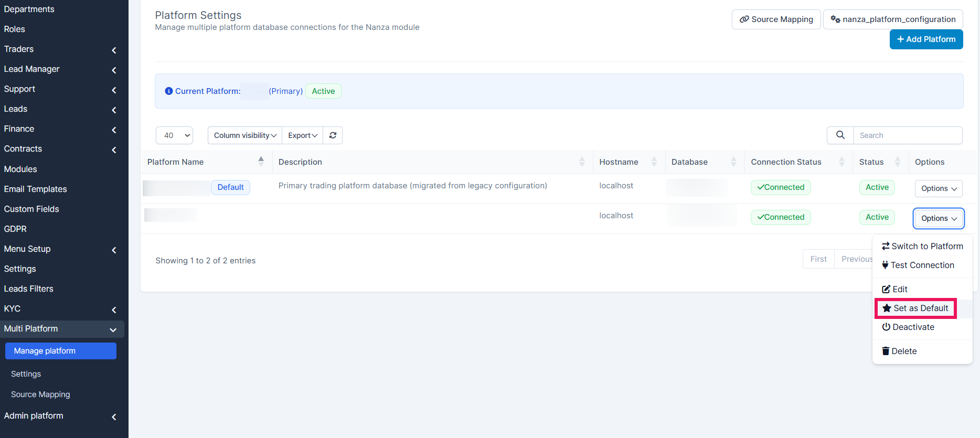
Task: Open the Source Mapping button at top
Action: [776, 19]
